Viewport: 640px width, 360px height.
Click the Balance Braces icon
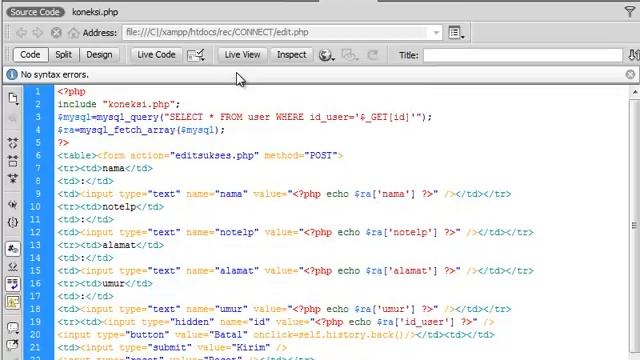13,222
